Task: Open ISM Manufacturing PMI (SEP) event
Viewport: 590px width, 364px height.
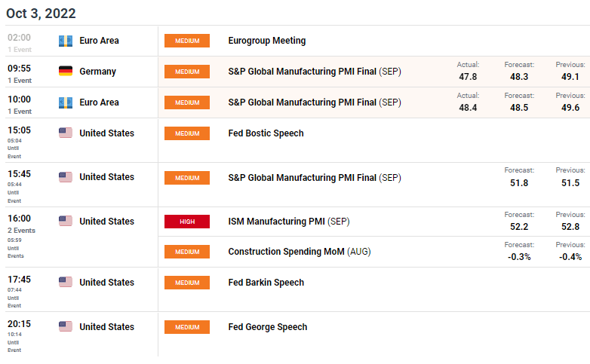Action: pyautogui.click(x=289, y=222)
